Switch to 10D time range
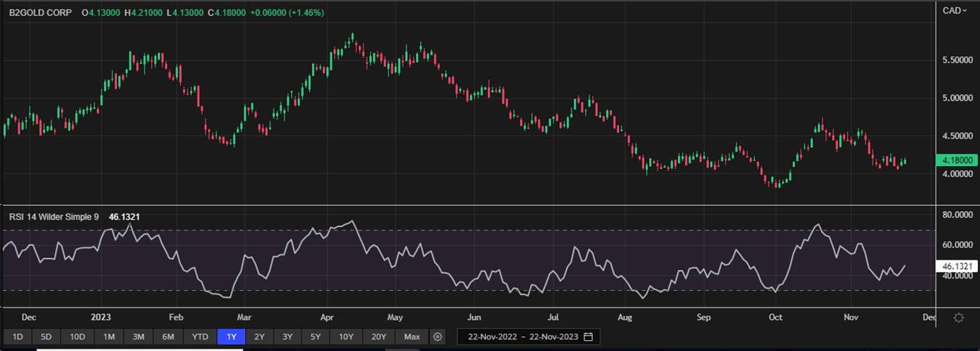 click(x=78, y=336)
